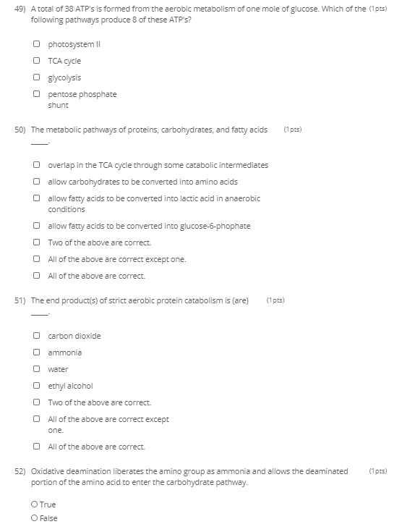This screenshot has width=402, height=532.
Task: Tick the water checkbox
Action: click(36, 369)
